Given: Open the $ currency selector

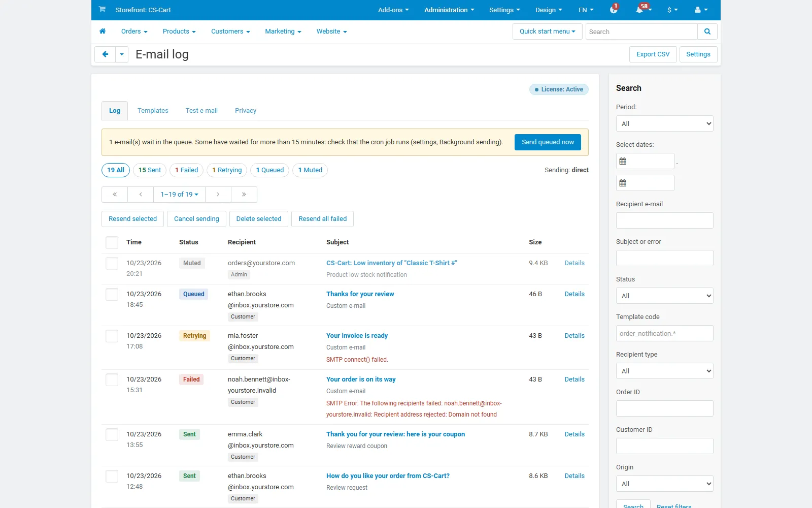Looking at the screenshot, I should click(672, 10).
